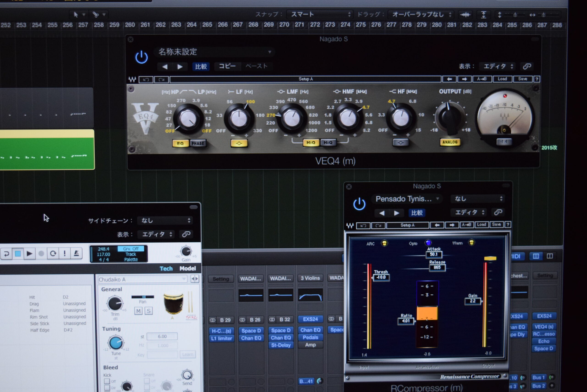Click link icon in VEQ4 header
This screenshot has height=392, width=587.
527,66
